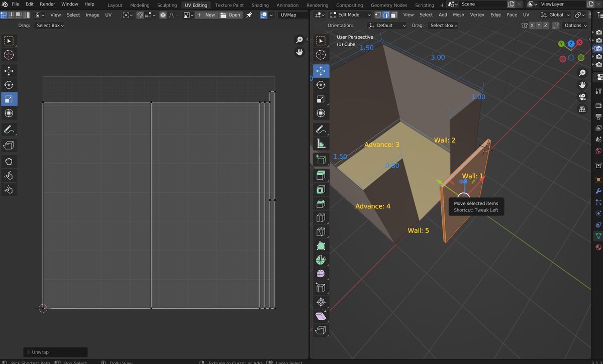
Task: Select the Shear tool
Action: [x=321, y=316]
